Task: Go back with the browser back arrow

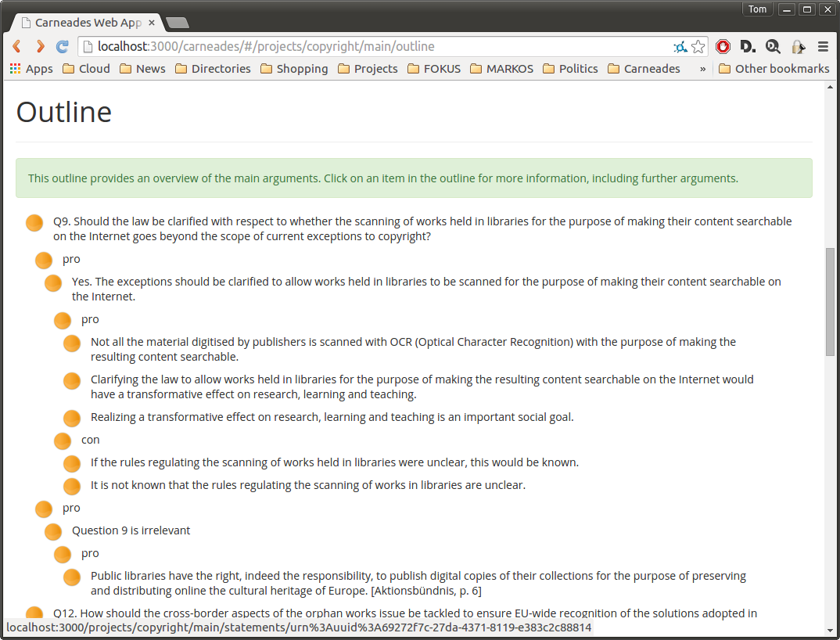Action: tap(16, 47)
